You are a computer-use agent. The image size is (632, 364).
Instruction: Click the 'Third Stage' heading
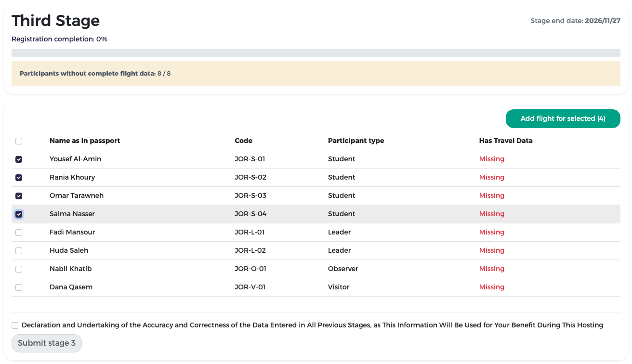[x=56, y=21]
